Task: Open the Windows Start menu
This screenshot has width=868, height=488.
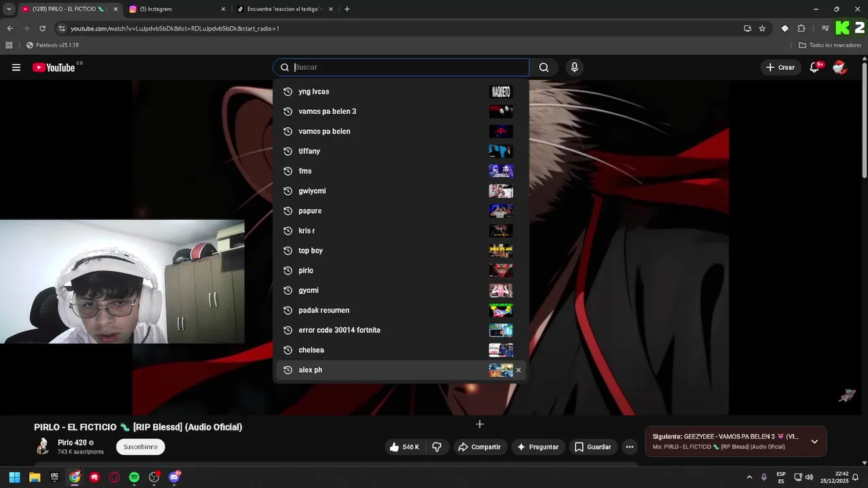Action: (x=14, y=477)
